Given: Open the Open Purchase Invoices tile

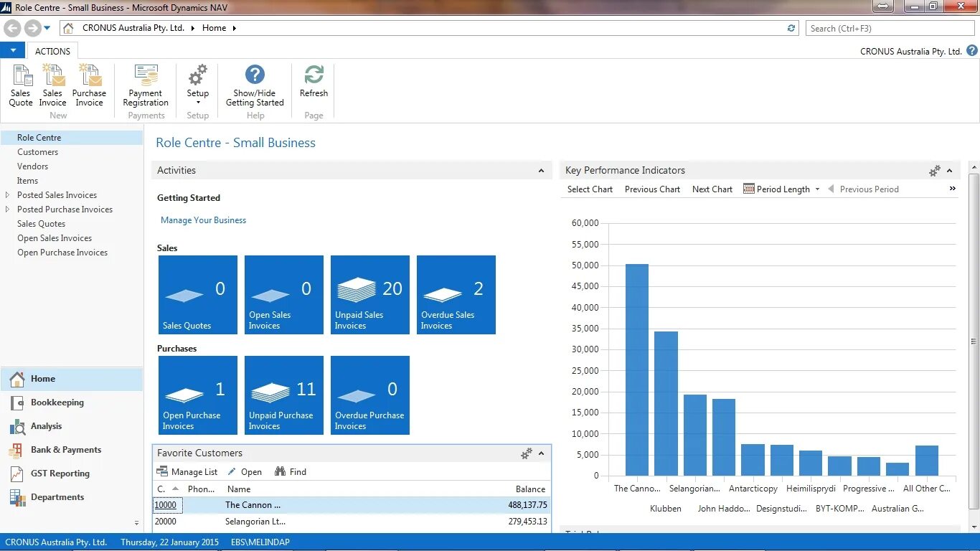Looking at the screenshot, I should coord(197,395).
